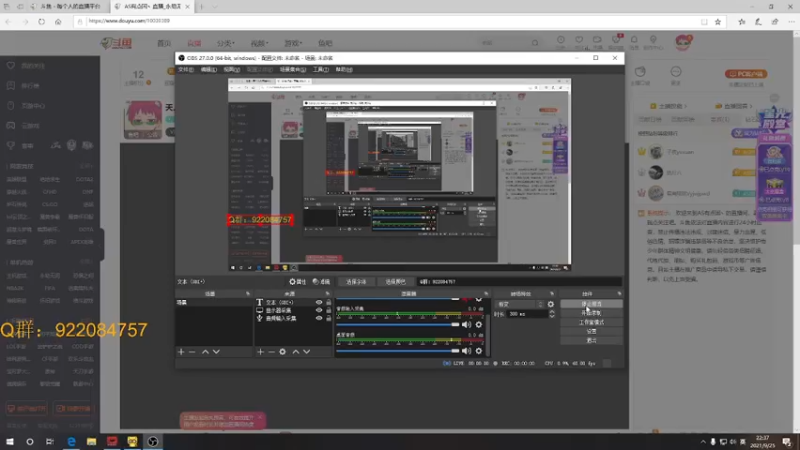Hide the 音频输入采集 source via eye icon
The height and width of the screenshot is (450, 800).
(x=319, y=318)
